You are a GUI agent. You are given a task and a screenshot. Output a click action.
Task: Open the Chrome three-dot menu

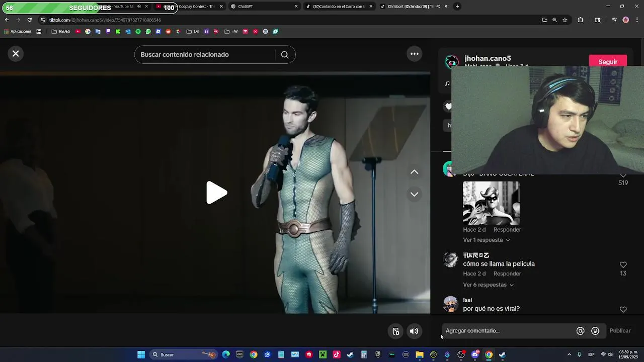(637, 20)
